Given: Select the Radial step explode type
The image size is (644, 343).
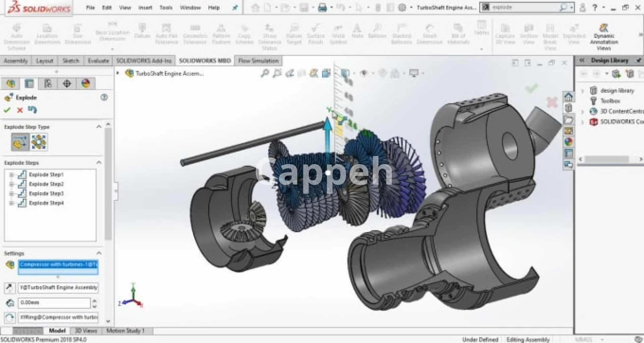Looking at the screenshot, I should click(x=39, y=142).
